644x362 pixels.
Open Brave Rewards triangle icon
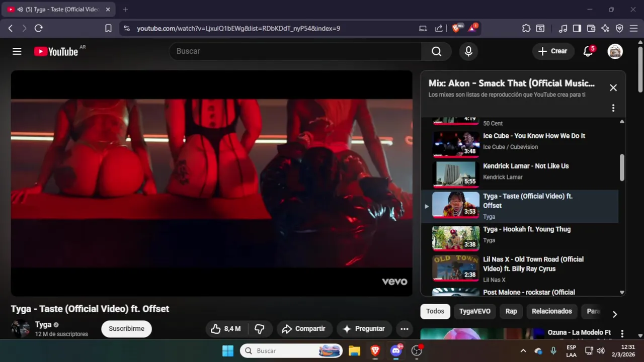[x=472, y=28]
